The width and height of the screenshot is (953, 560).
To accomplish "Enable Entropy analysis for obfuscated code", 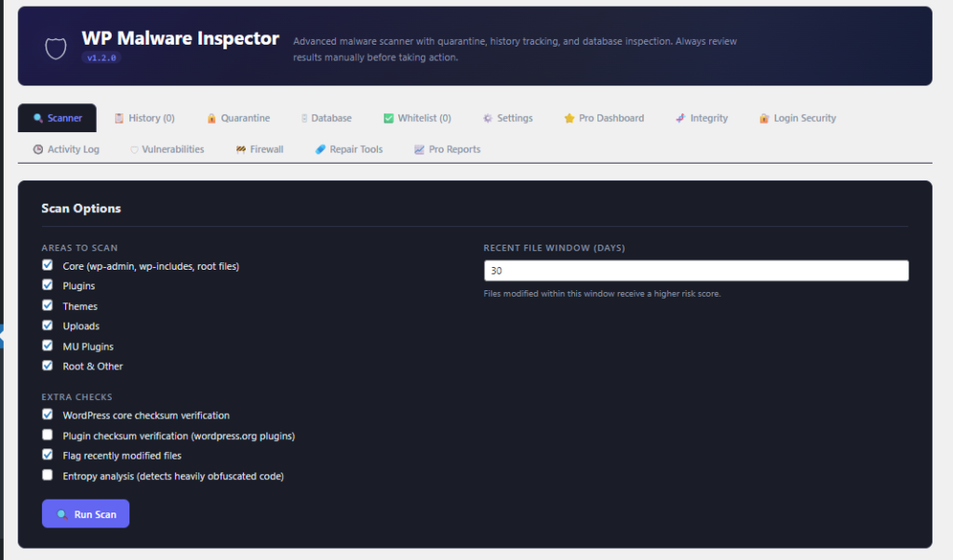I will pyautogui.click(x=47, y=474).
